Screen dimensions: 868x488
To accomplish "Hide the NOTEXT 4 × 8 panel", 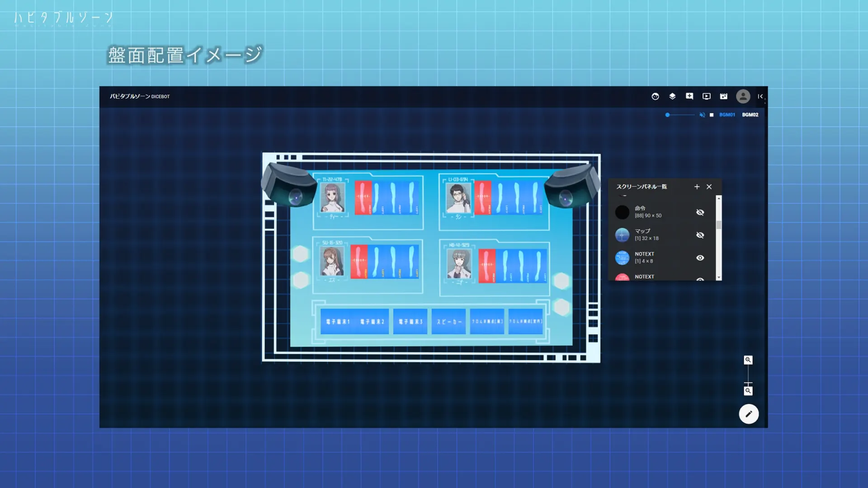I will [700, 258].
